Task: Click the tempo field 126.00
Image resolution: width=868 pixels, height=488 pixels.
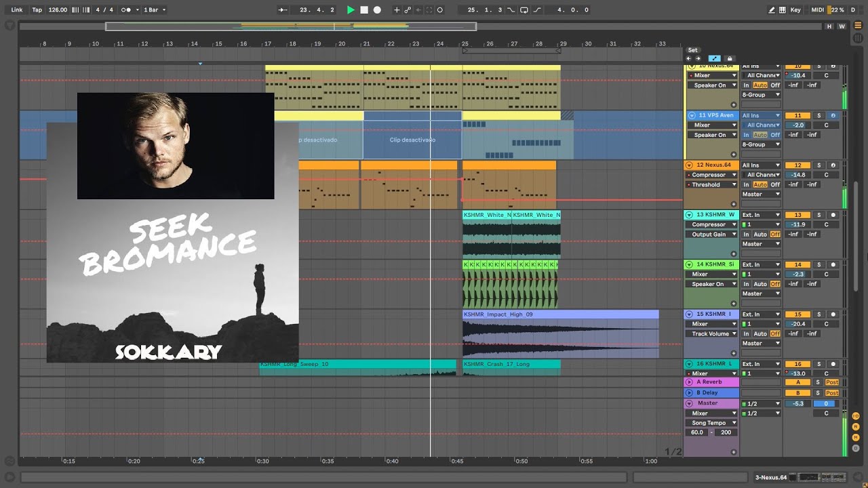Action: click(58, 10)
